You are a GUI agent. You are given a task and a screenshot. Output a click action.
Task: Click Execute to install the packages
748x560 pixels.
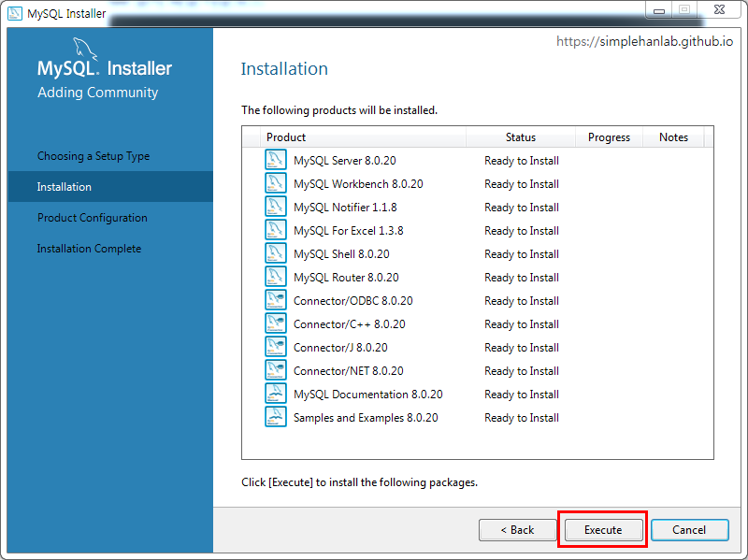tap(603, 530)
